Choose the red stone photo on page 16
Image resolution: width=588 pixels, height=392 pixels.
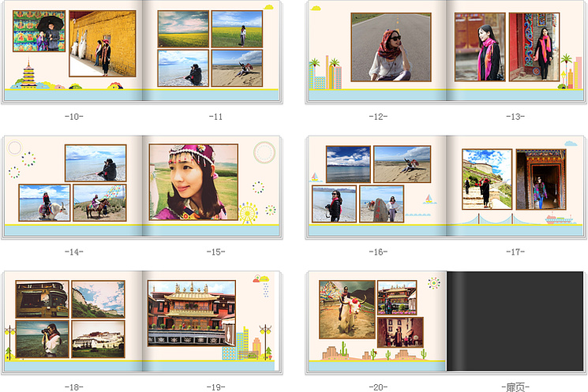382,203
